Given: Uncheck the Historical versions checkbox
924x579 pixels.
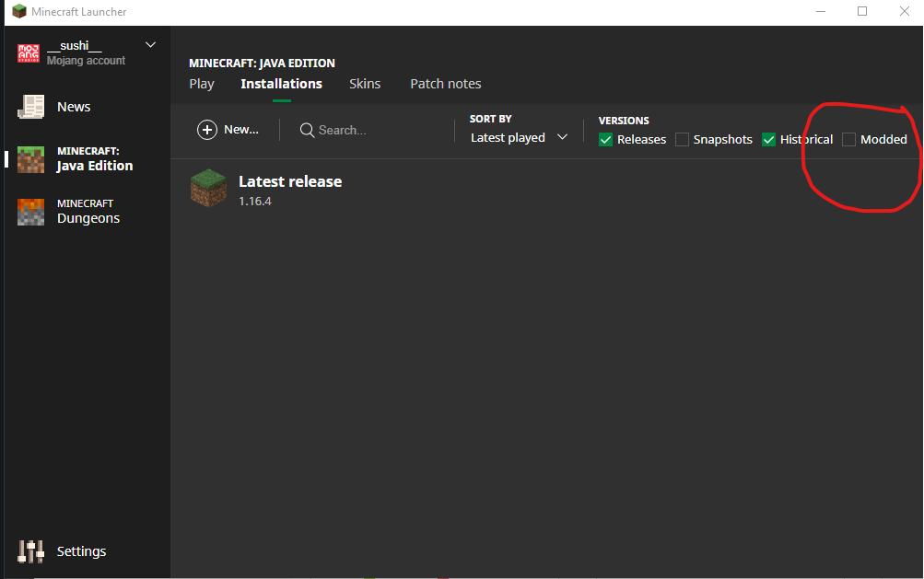Looking at the screenshot, I should pyautogui.click(x=768, y=140).
